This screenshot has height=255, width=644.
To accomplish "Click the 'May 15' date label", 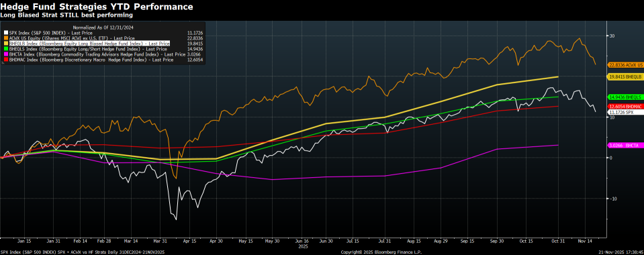I will point(245,241).
